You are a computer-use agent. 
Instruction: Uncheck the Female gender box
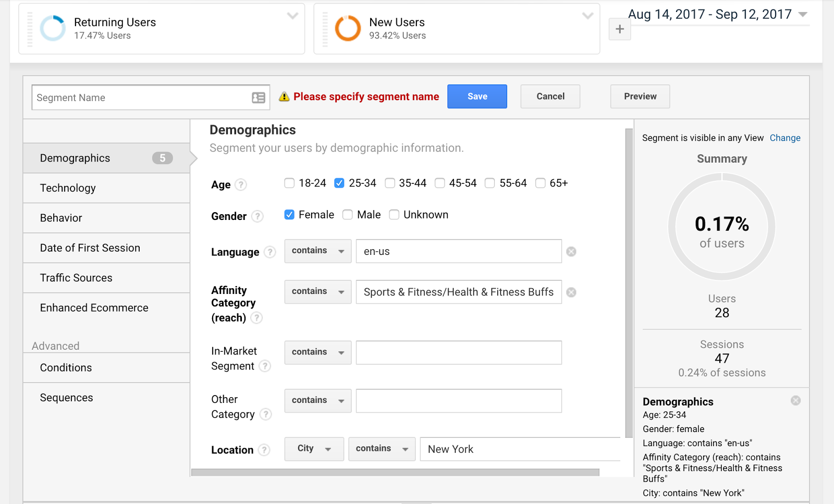[289, 215]
